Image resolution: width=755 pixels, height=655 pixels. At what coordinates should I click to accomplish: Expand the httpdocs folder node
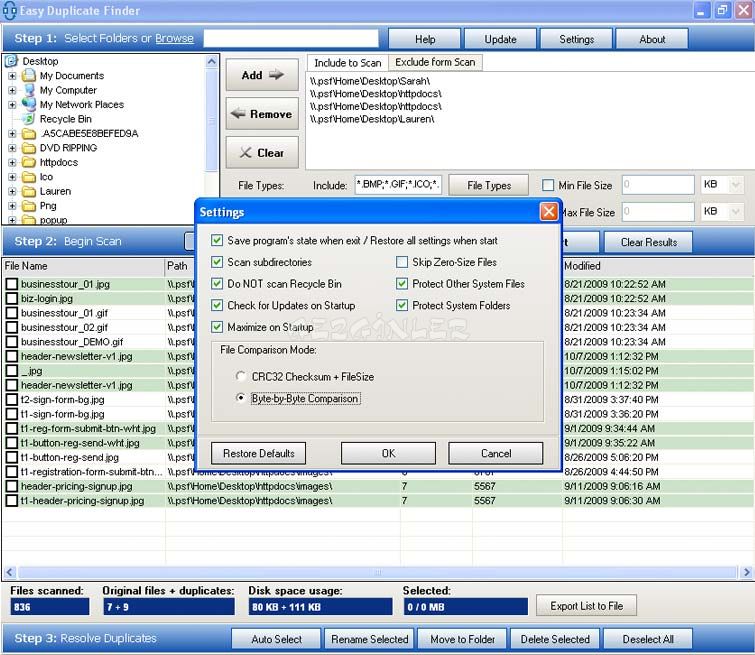coord(12,162)
